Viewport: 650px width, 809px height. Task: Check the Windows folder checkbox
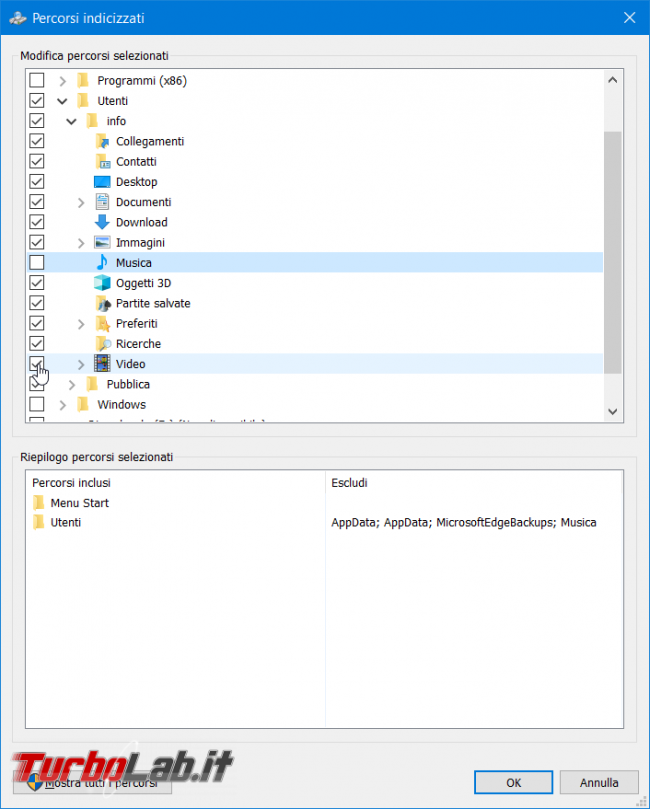tap(37, 404)
